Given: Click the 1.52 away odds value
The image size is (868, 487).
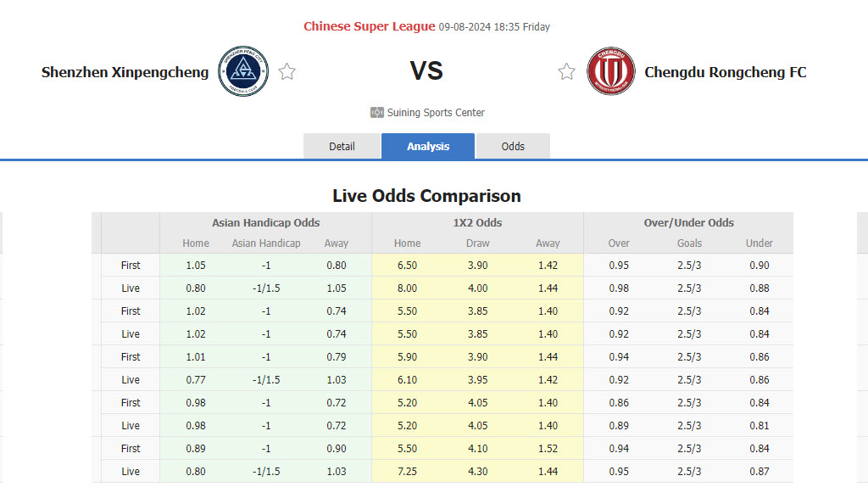Looking at the screenshot, I should point(548,448).
